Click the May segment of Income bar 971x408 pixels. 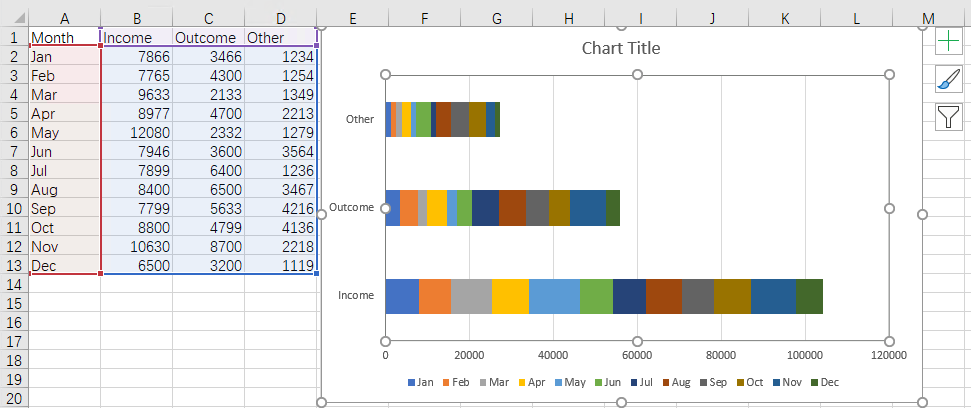(554, 297)
